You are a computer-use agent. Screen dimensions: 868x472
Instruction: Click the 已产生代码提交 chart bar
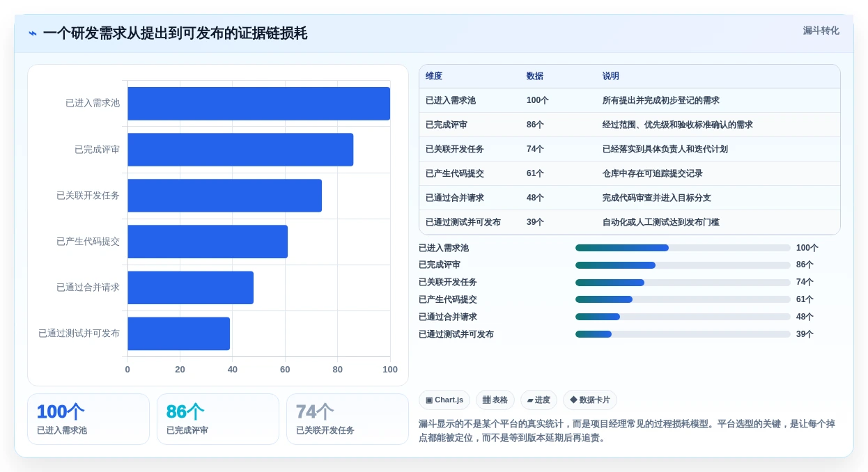point(208,242)
